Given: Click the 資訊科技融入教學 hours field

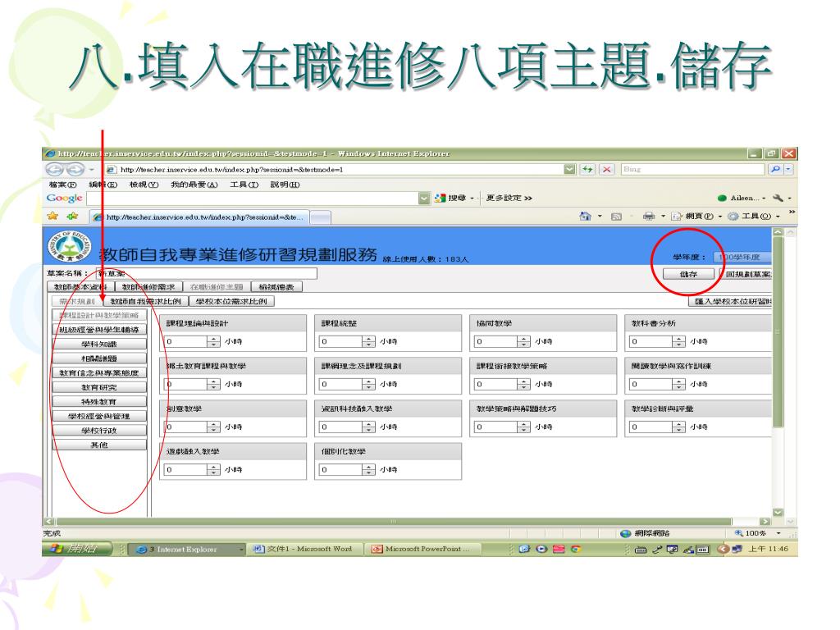Looking at the screenshot, I should (x=340, y=427).
